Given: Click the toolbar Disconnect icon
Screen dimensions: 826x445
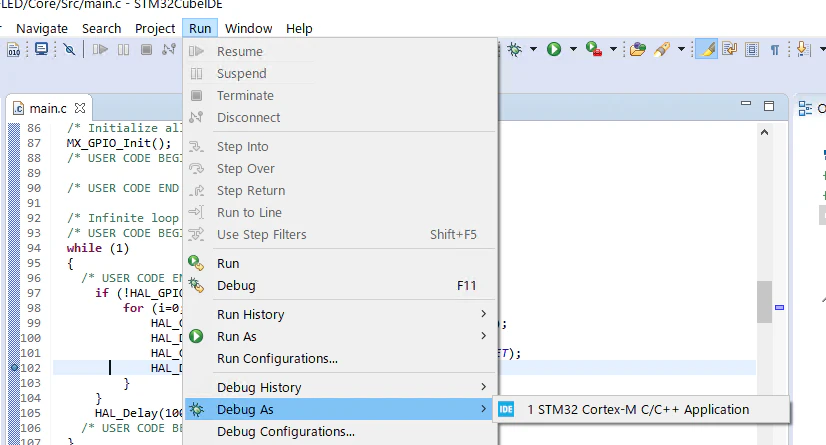Looking at the screenshot, I should [169, 50].
